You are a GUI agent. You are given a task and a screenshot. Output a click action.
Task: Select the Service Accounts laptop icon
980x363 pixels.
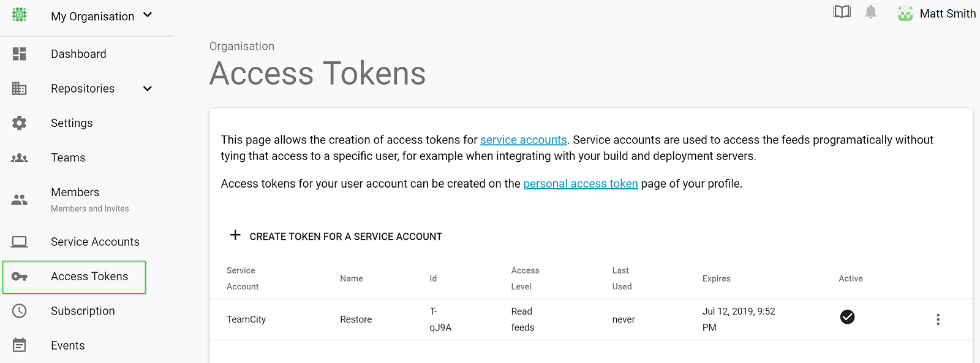tap(19, 242)
